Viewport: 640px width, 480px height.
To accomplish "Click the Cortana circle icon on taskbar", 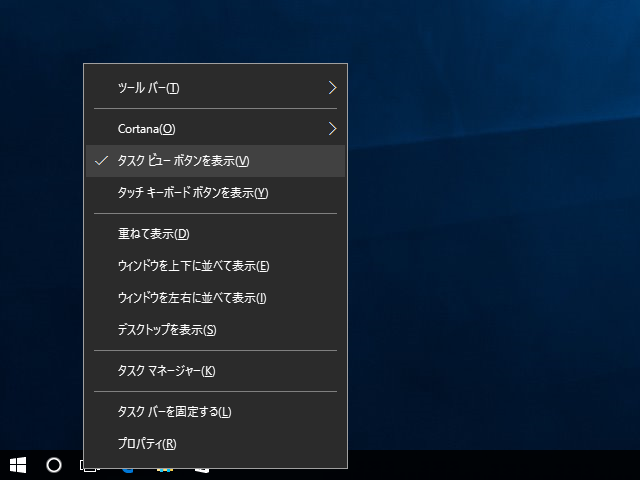I will coord(54,465).
